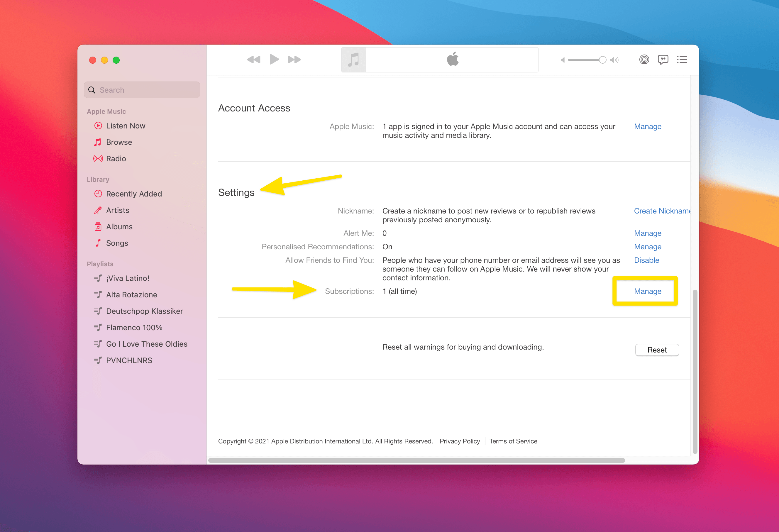Open the Up Next queue list icon
The width and height of the screenshot is (779, 532).
[682, 60]
